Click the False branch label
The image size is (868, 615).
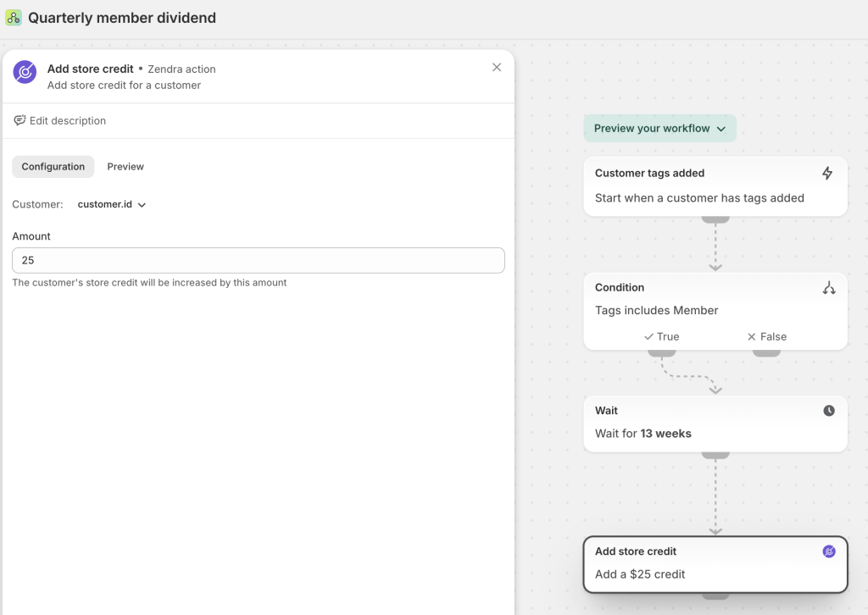pos(773,337)
